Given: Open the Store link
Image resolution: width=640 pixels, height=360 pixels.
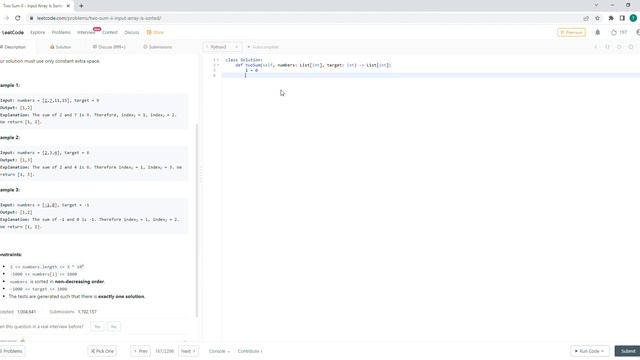Looking at the screenshot, I should 156,32.
